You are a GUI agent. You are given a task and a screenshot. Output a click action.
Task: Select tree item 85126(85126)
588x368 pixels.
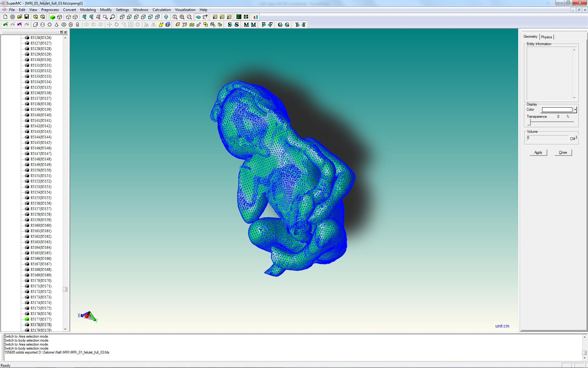41,38
